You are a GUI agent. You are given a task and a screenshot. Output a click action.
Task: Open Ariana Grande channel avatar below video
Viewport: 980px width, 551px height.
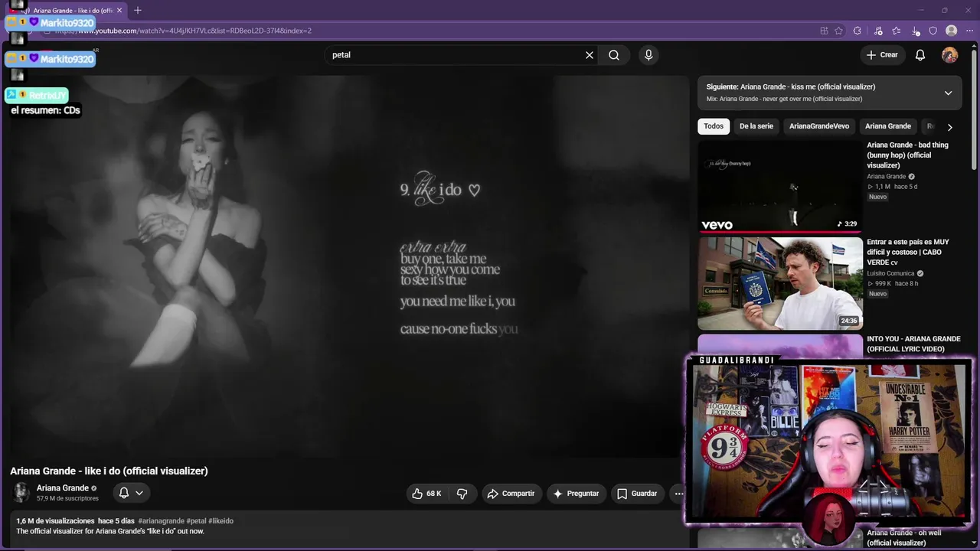coord(21,492)
